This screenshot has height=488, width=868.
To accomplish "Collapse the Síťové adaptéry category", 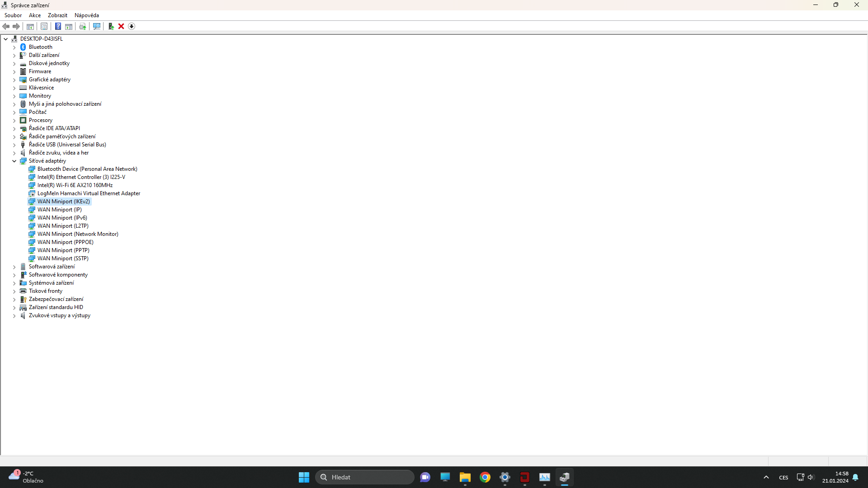I will [x=14, y=161].
